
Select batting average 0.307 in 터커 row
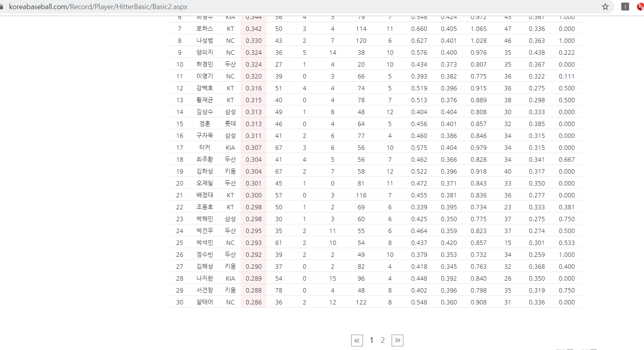254,147
